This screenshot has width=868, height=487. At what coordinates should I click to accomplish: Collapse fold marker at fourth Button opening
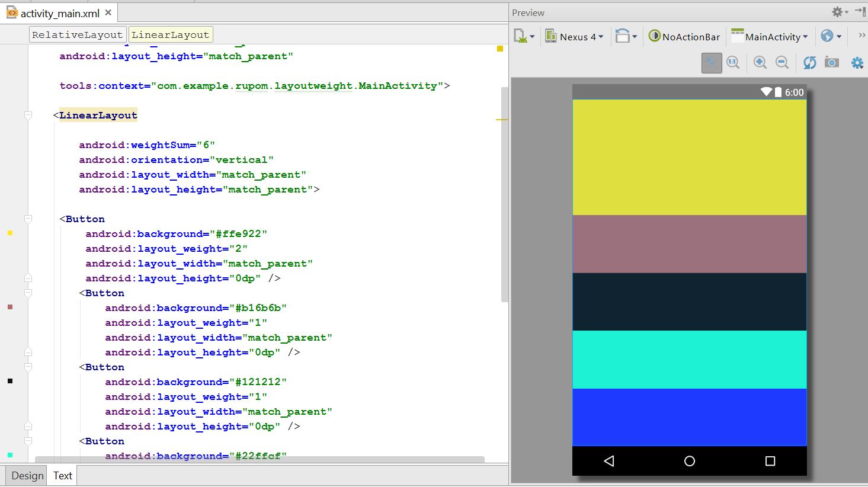pos(28,441)
